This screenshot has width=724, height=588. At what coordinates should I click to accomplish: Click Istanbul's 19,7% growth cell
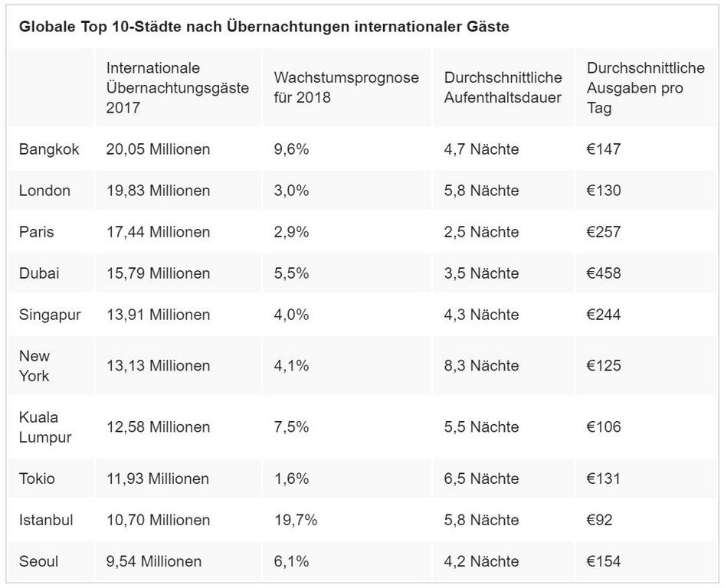point(295,520)
